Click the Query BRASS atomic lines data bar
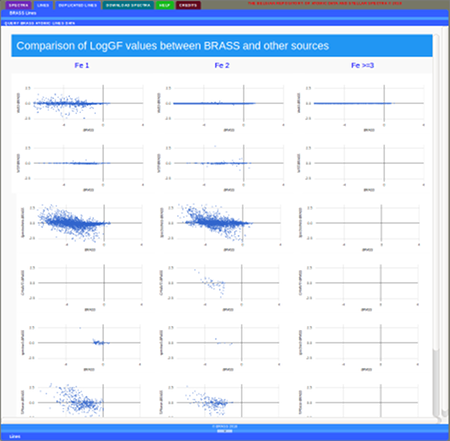The image size is (450, 441). pyautogui.click(x=225, y=23)
